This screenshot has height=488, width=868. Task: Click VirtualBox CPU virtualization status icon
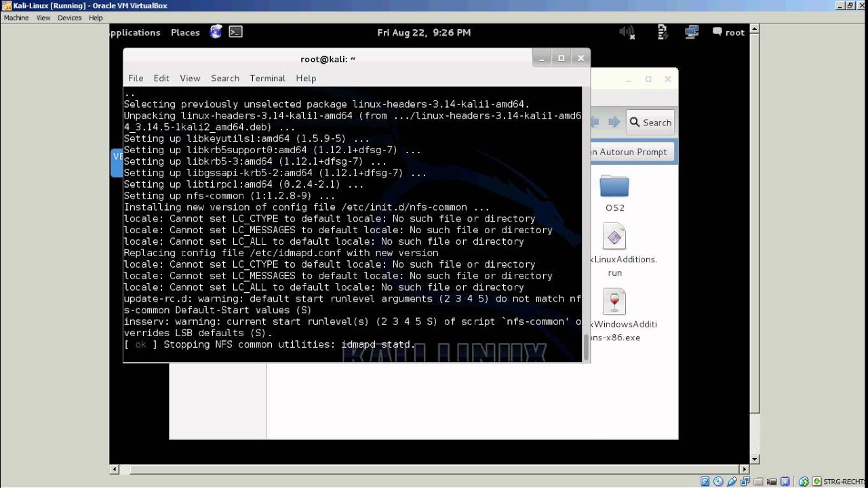pyautogui.click(x=785, y=481)
